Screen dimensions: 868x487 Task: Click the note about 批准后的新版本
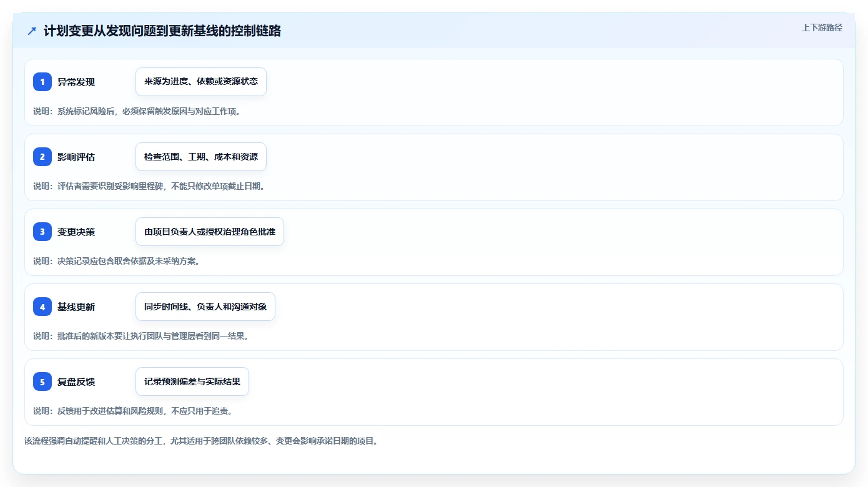[141, 336]
